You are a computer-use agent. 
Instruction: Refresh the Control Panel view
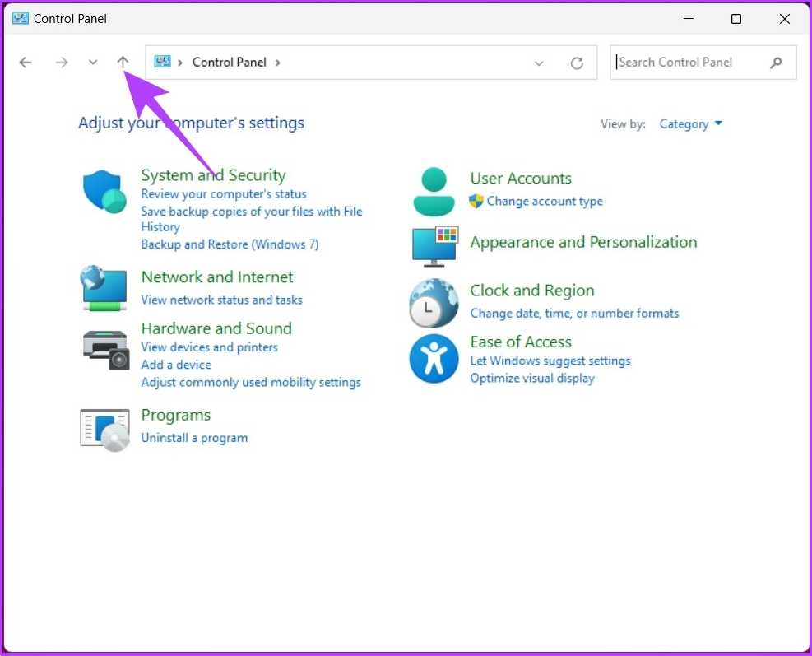tap(577, 63)
